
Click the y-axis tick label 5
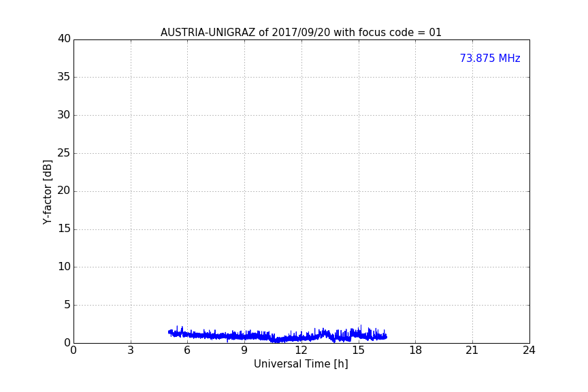67,305
